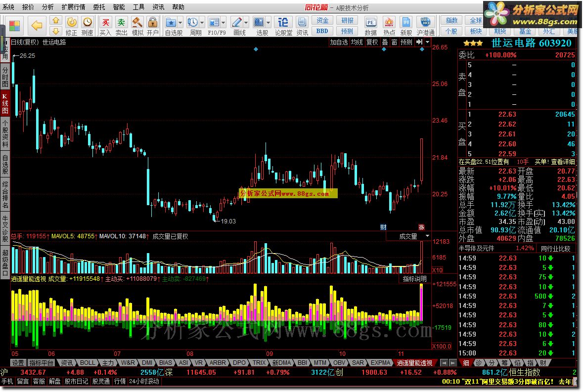Click the colorful home grid icon
The image size is (583, 392).
click(x=14, y=26)
